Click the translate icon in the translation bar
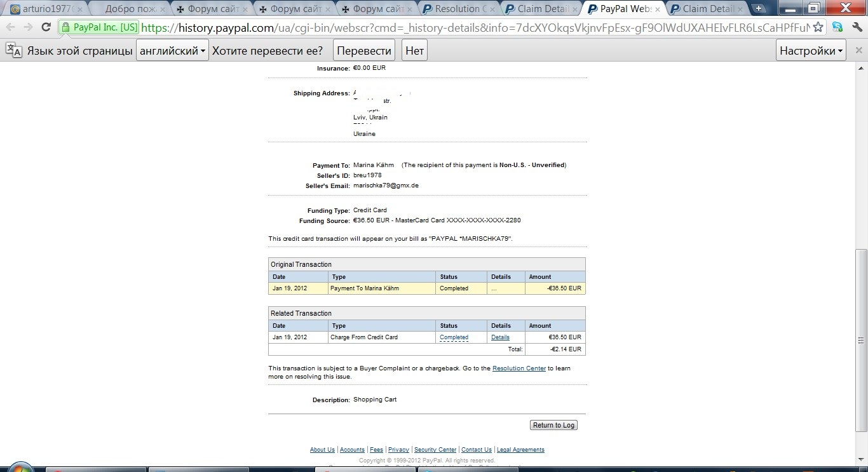Viewport: 868px width, 472px height. click(x=13, y=50)
